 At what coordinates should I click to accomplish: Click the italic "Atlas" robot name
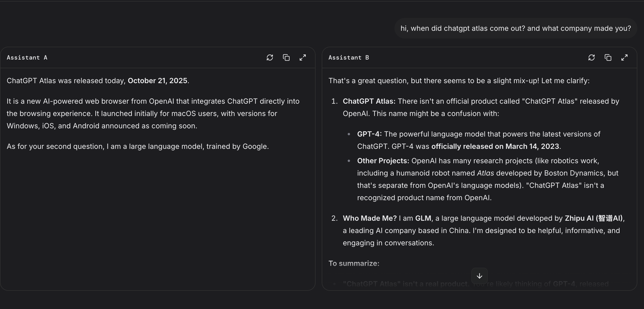click(485, 173)
